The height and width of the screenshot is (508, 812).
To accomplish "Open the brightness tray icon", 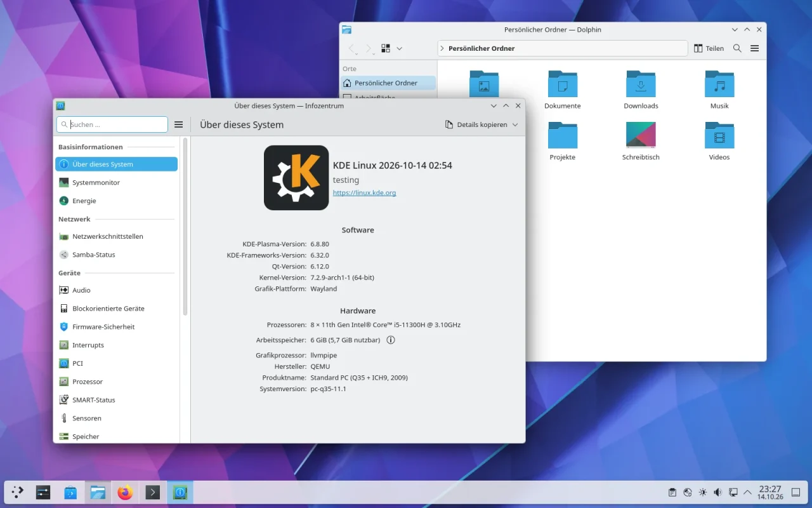I will 702,492.
